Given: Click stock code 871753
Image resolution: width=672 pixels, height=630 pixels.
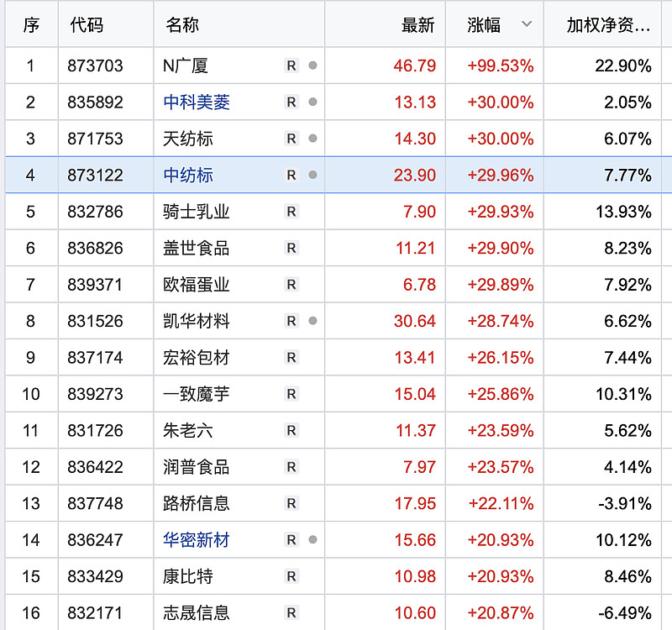Looking at the screenshot, I should 95,139.
